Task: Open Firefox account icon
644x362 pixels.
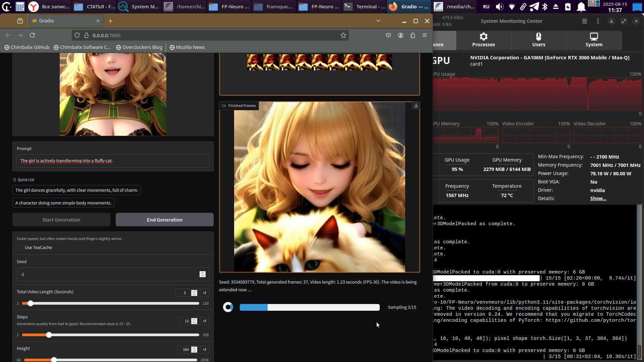Action: (x=400, y=35)
